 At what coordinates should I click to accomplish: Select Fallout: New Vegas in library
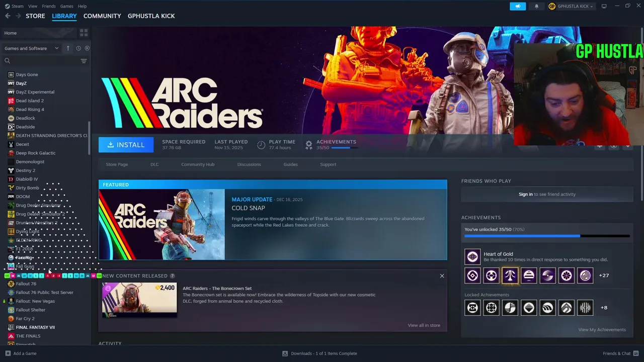click(x=35, y=301)
